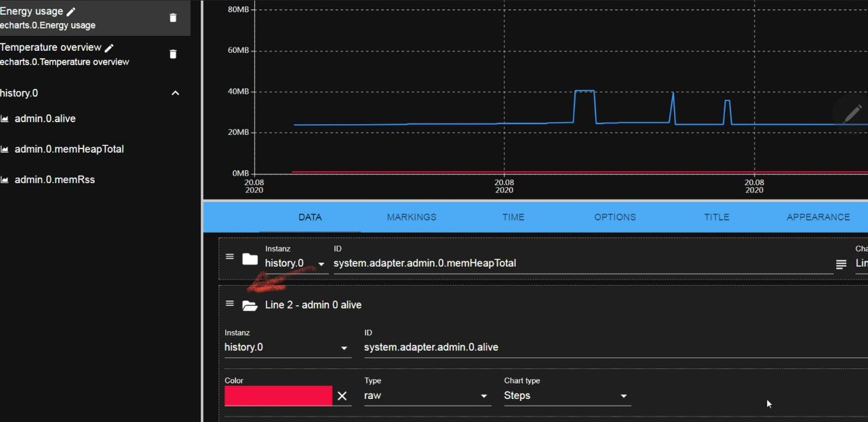Switch to the DATA tab

[x=310, y=217]
